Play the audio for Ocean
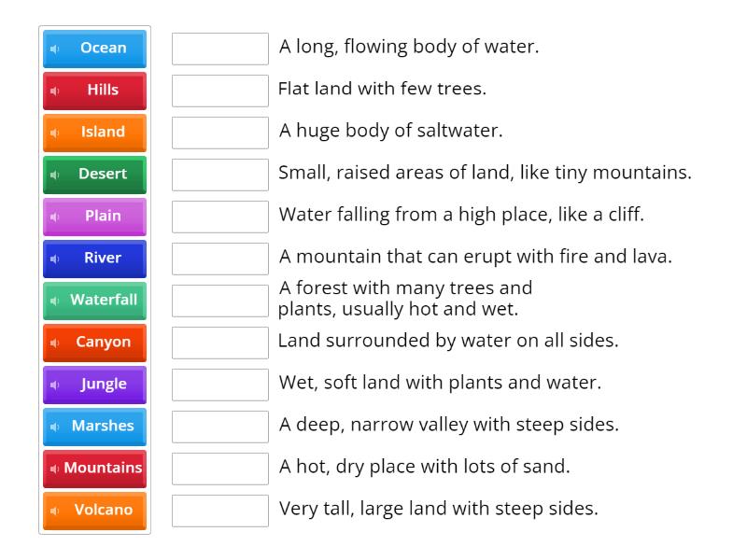 click(56, 49)
